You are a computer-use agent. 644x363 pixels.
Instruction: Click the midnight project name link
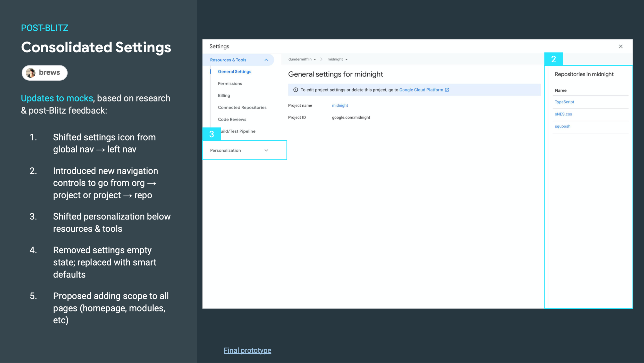340,105
